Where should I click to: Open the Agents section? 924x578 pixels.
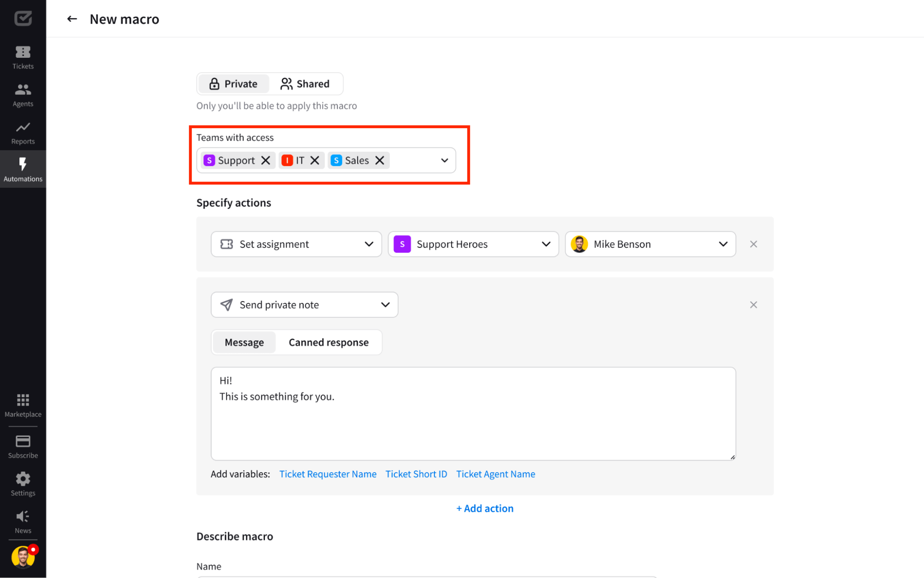click(x=23, y=95)
